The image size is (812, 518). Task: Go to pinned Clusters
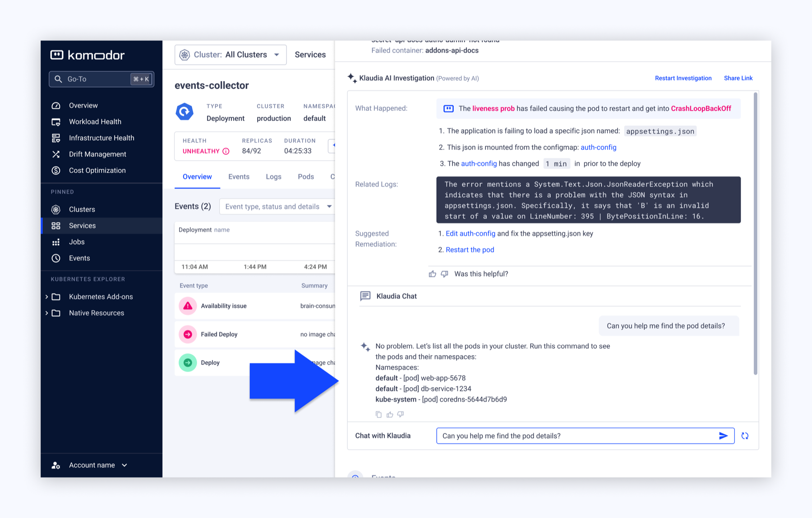point(82,209)
